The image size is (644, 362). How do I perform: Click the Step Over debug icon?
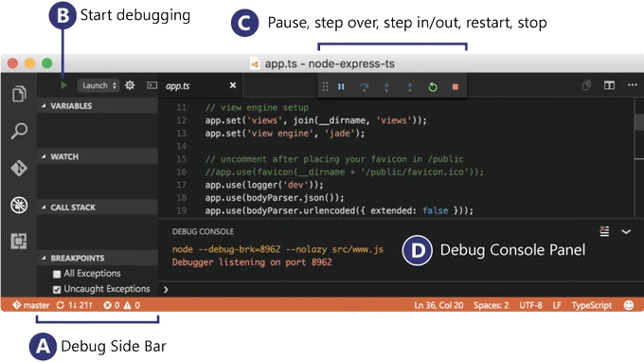pyautogui.click(x=364, y=86)
